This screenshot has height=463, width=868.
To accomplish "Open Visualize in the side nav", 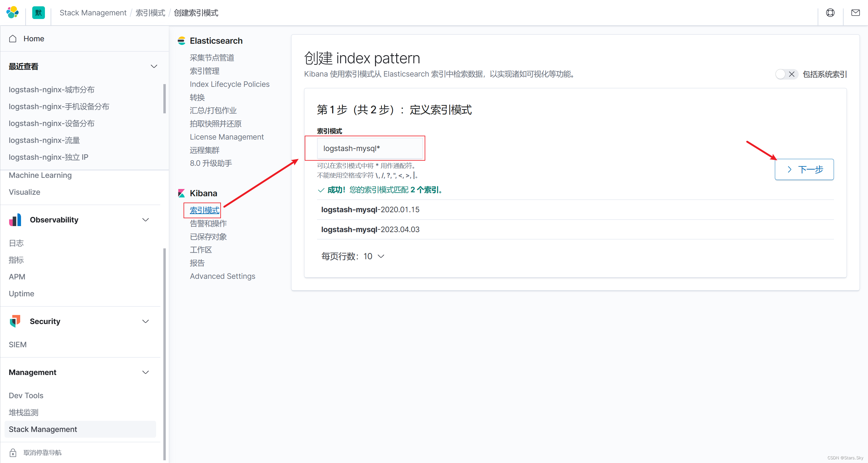I will [24, 192].
